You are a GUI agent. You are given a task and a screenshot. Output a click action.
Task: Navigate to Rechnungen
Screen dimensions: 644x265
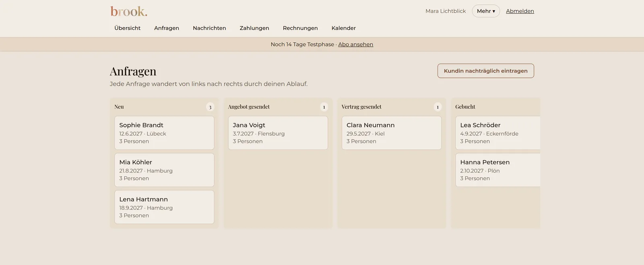[x=300, y=28]
